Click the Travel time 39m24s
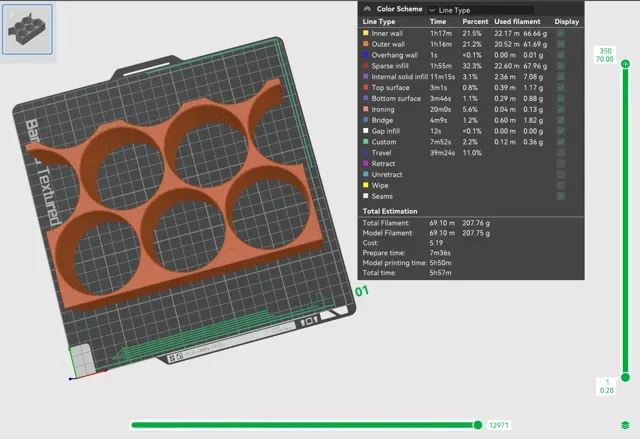 [x=442, y=153]
